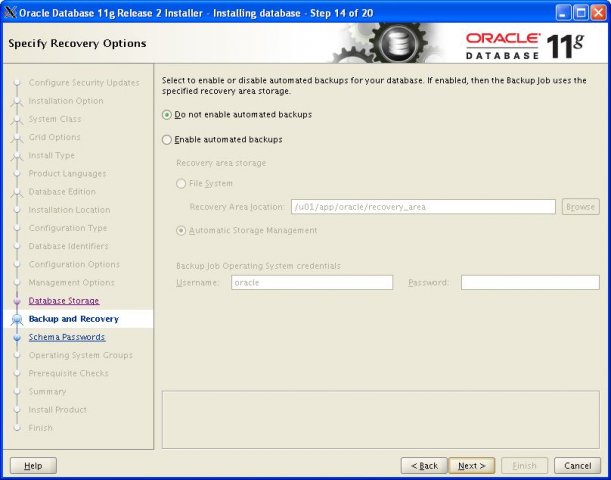Click the empty message area at bottom

pos(380,419)
